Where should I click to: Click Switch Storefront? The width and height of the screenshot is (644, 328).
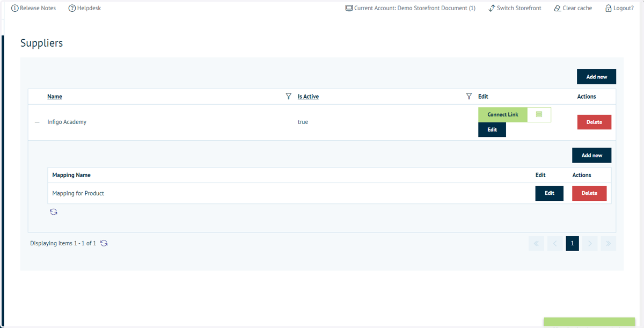pyautogui.click(x=515, y=8)
